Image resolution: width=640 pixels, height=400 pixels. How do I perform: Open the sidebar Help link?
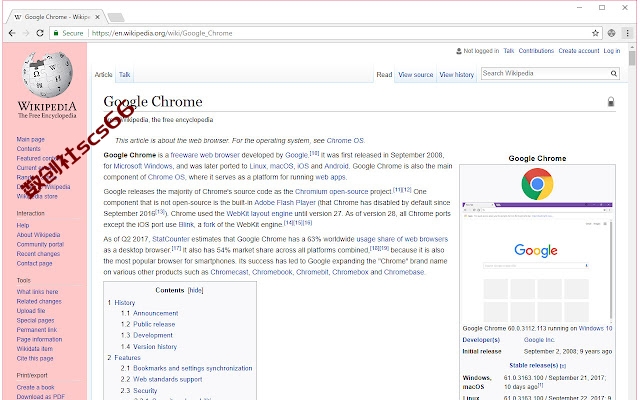[x=23, y=225]
